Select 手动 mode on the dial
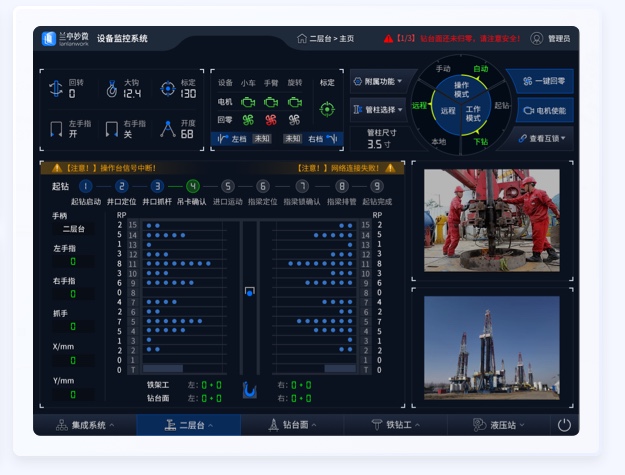 [x=443, y=69]
